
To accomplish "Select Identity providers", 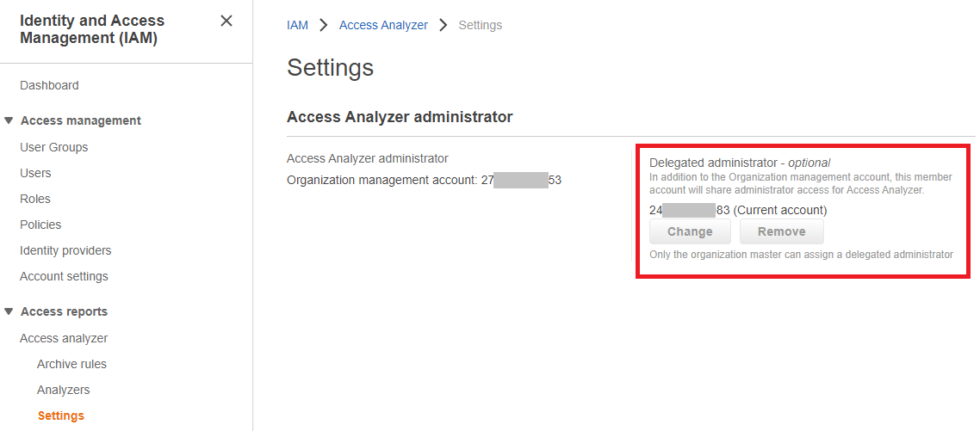I will [65, 250].
